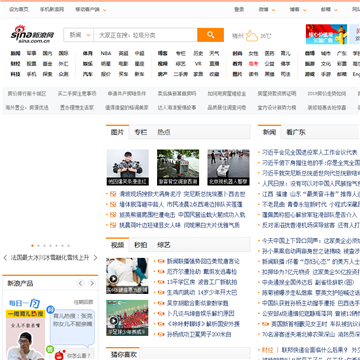Click image icon before 滑坡现场搜救犬 headline
360x360 pixels.
click(113, 194)
